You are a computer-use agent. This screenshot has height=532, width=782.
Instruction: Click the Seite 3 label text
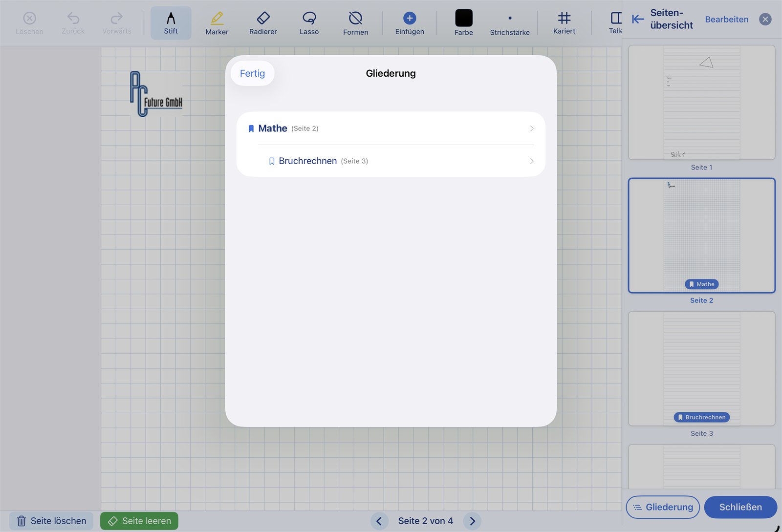[x=701, y=433]
